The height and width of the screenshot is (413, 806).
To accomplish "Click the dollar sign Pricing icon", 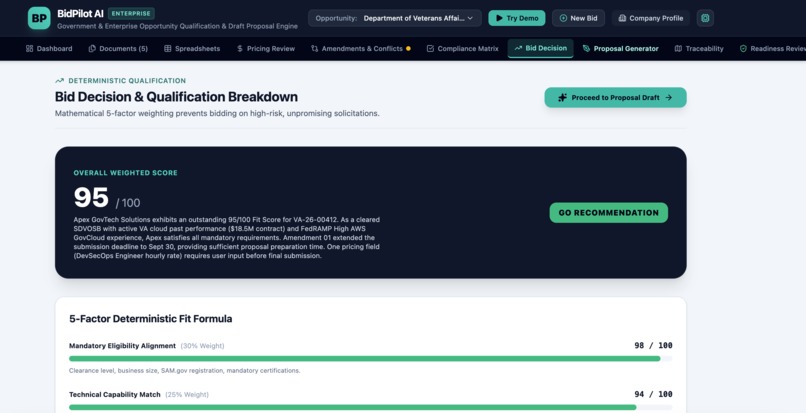I will click(x=240, y=48).
